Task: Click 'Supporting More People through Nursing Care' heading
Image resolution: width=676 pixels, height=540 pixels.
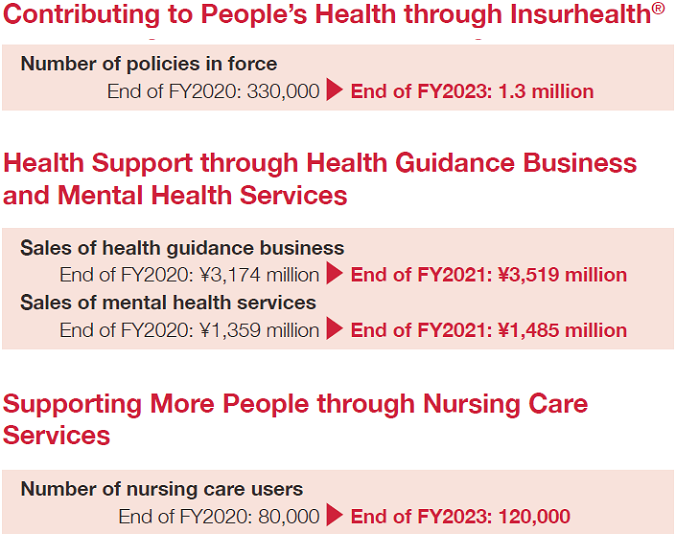Action: [x=295, y=404]
